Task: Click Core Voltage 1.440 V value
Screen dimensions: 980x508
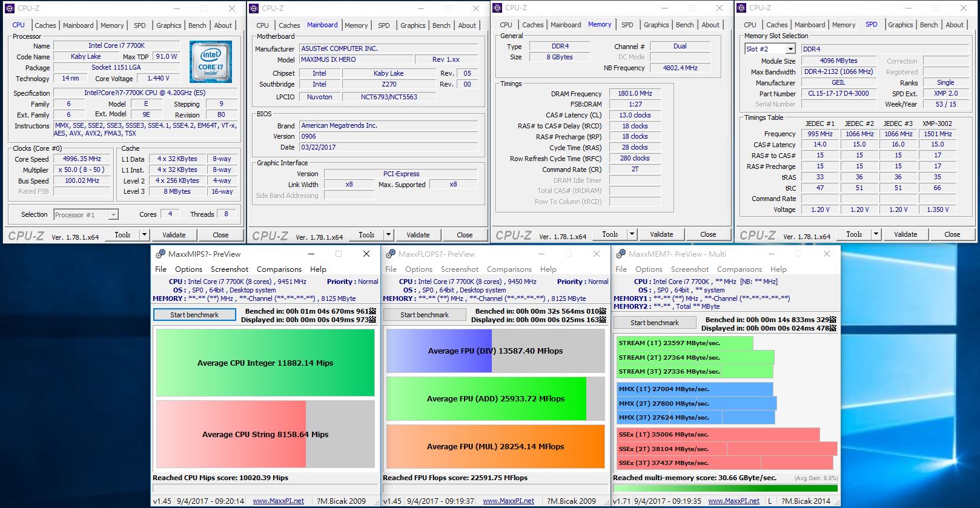Action: point(158,78)
